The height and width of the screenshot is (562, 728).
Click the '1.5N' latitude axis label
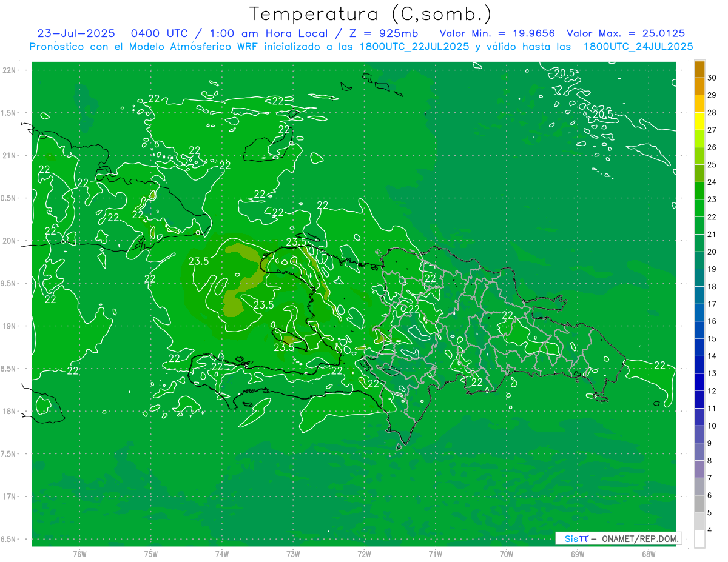point(10,113)
